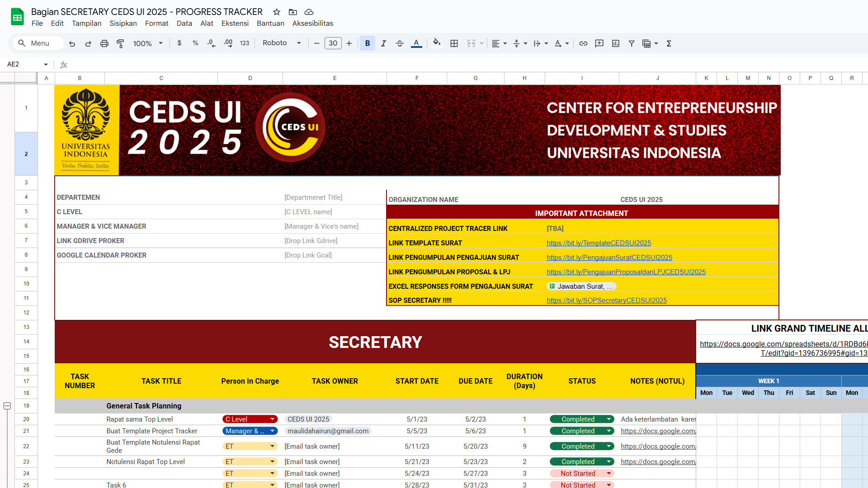The image size is (868, 488).
Task: Open the Template CEDSUI2025 link
Action: [x=599, y=243]
